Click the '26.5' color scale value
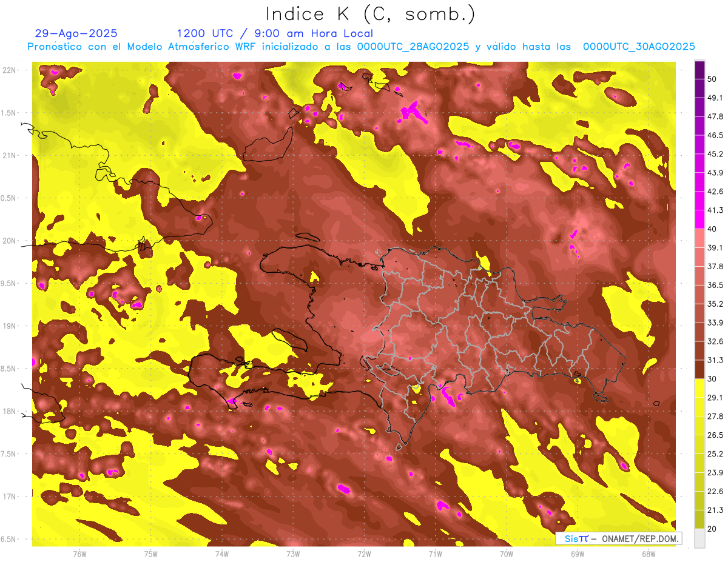The image size is (728, 562). click(715, 435)
